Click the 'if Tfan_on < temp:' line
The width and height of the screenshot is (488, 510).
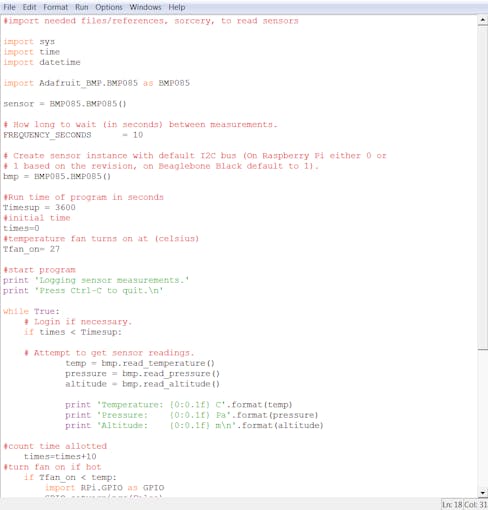[70, 477]
